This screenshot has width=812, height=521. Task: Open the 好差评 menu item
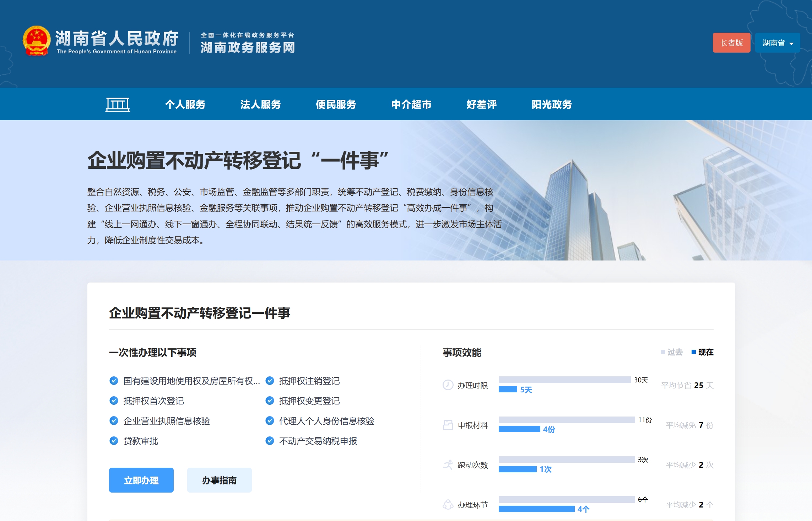(481, 104)
